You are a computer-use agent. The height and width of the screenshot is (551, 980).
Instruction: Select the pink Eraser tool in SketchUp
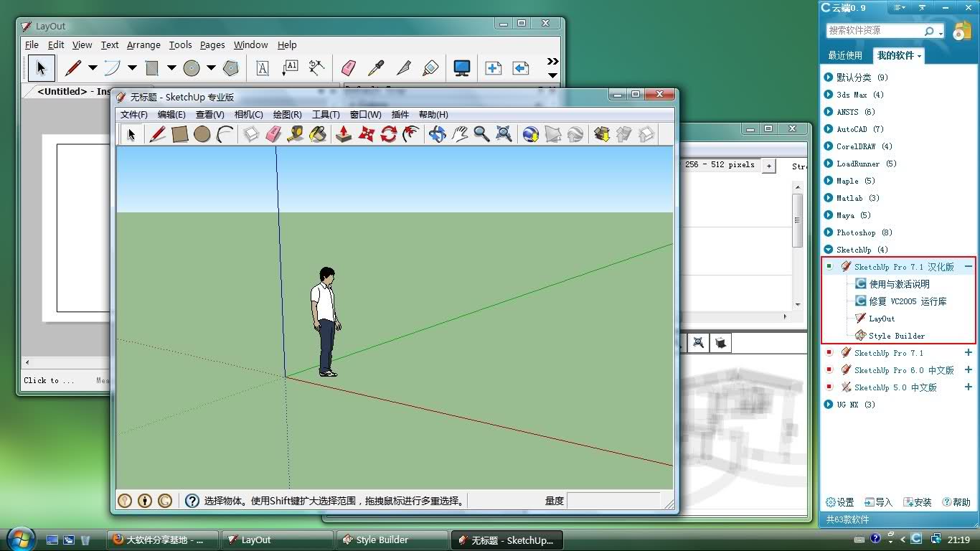[273, 134]
